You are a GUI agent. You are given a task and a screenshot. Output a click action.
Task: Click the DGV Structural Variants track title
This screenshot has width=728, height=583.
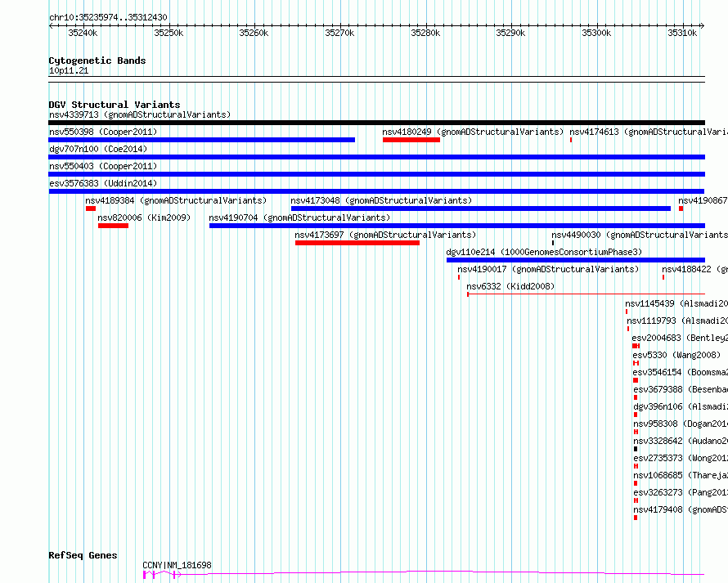[115, 105]
